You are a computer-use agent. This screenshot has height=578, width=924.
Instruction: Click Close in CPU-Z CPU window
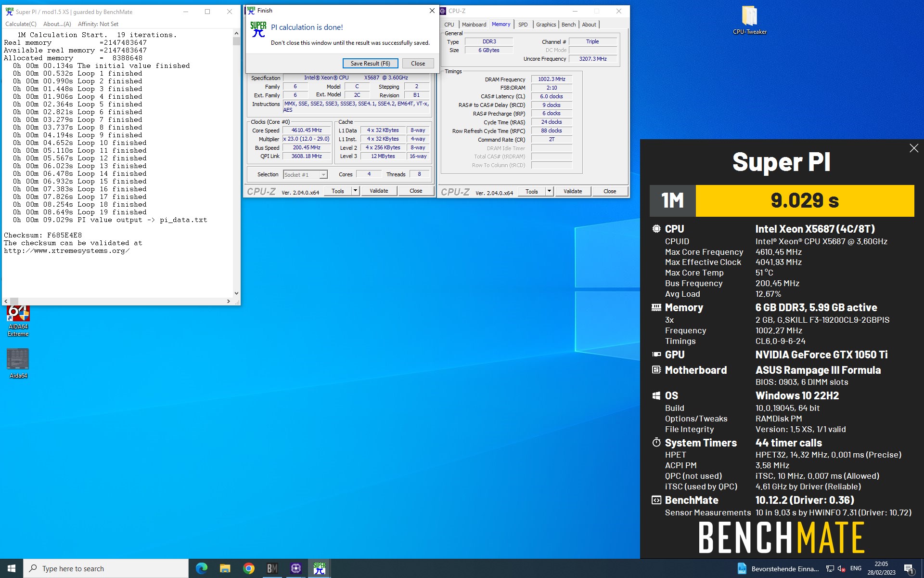click(416, 191)
